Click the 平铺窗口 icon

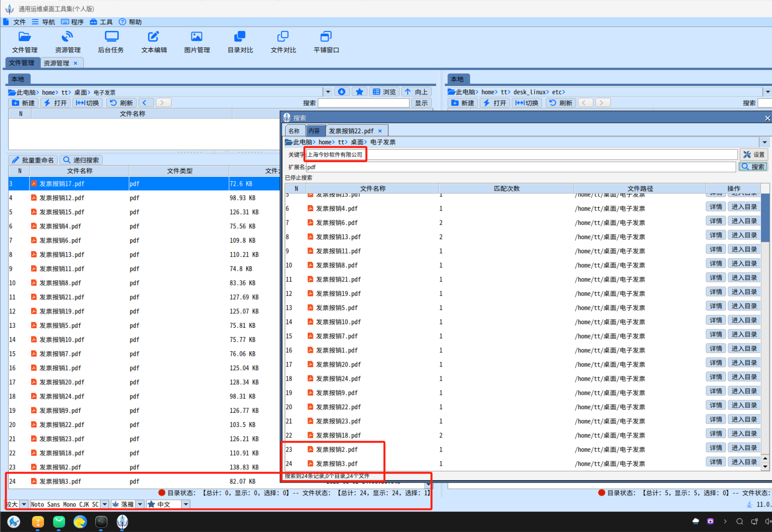326,37
